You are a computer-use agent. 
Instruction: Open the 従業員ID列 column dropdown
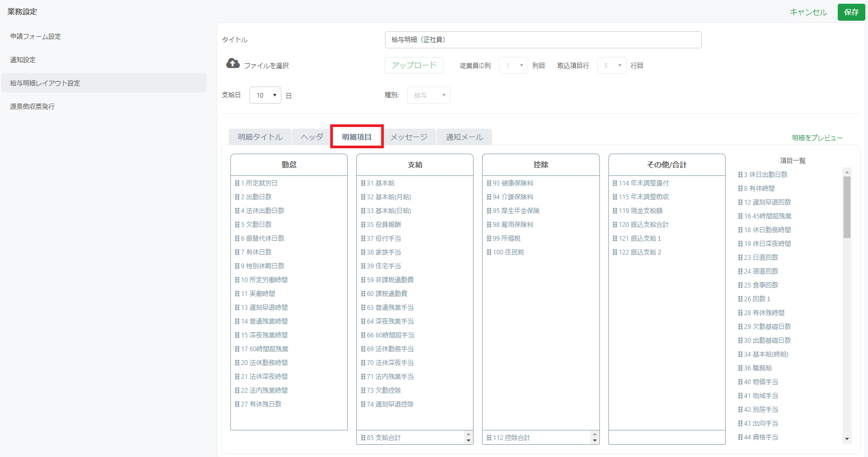(513, 66)
